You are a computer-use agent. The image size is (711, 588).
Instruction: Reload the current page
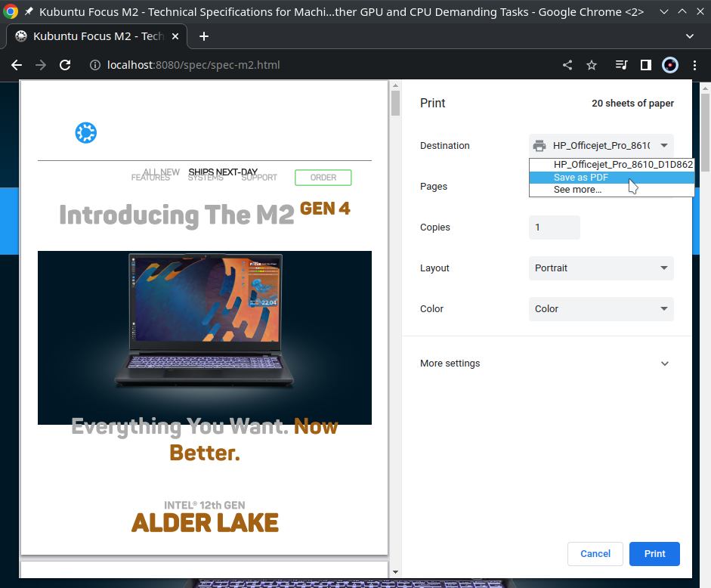(65, 65)
